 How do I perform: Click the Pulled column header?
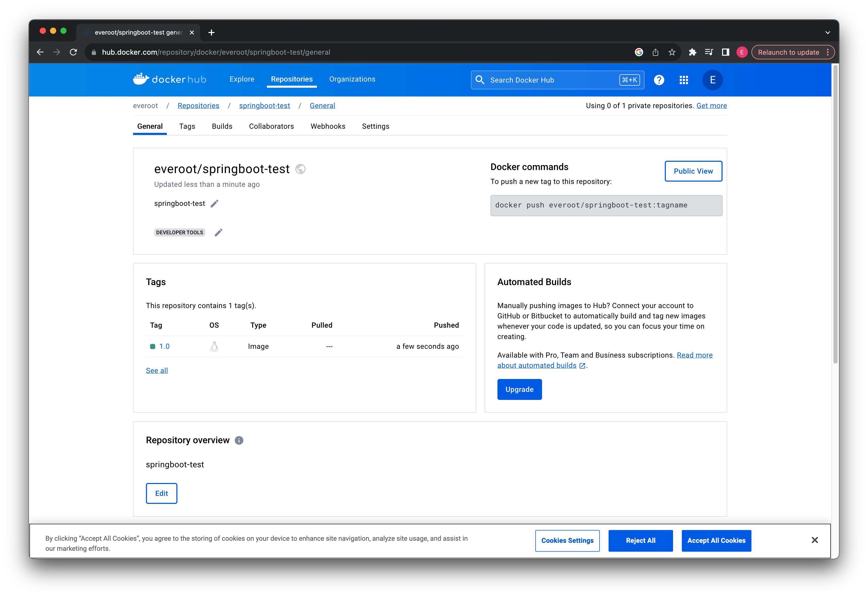pyautogui.click(x=322, y=325)
